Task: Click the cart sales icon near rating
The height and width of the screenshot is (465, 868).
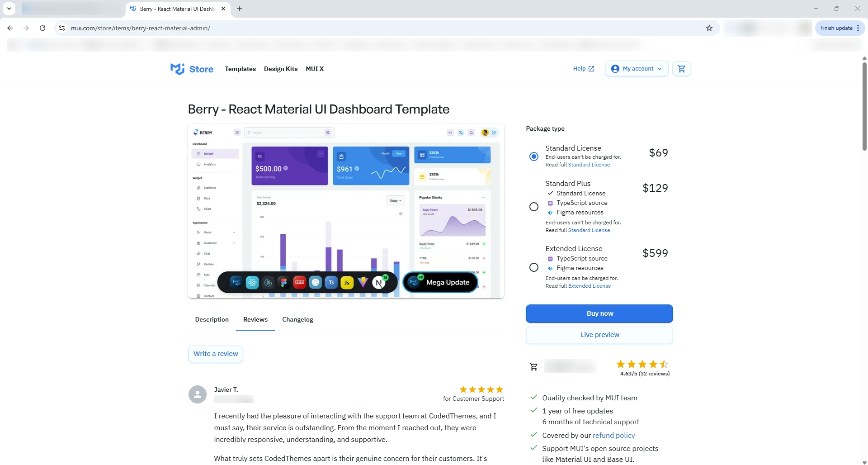Action: click(533, 367)
